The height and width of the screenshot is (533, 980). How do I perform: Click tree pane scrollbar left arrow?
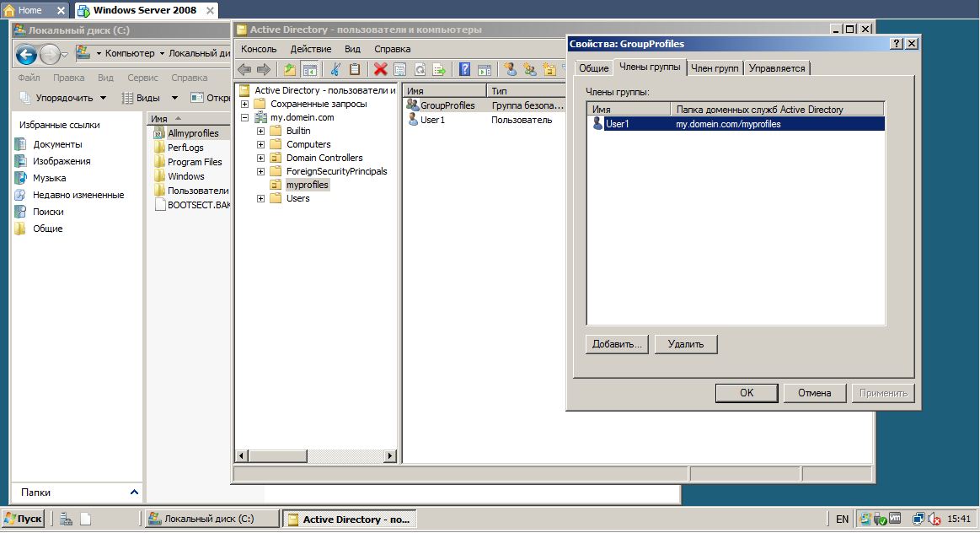coord(242,455)
